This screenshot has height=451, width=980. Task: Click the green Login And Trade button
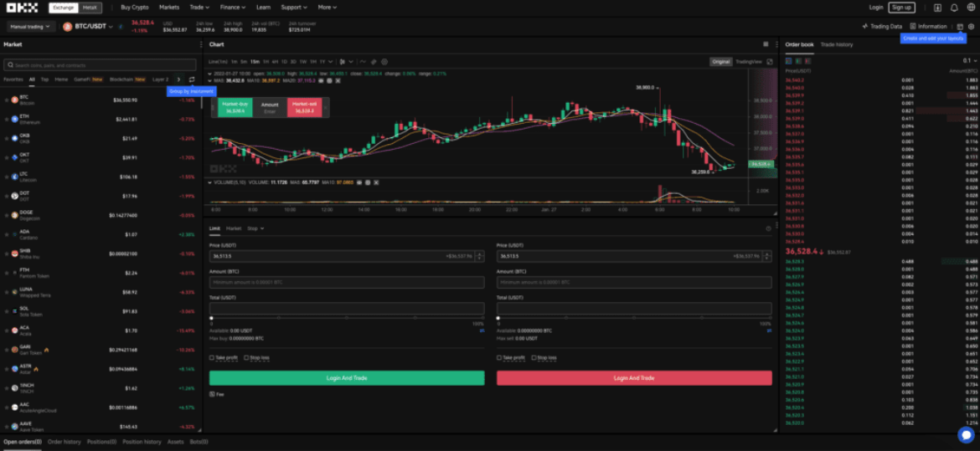pos(347,378)
